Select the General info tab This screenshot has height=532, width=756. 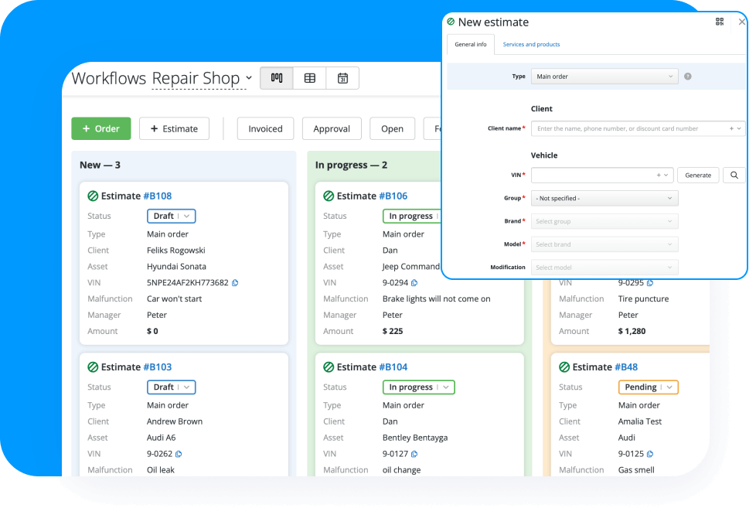470,45
